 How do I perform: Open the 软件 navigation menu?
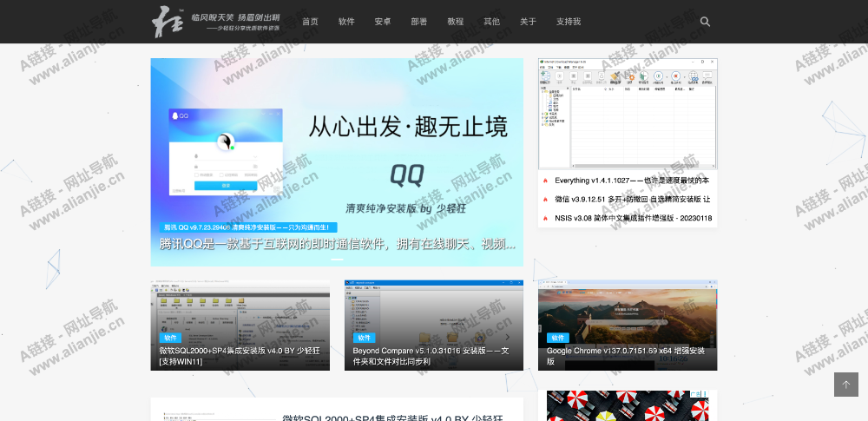click(346, 22)
